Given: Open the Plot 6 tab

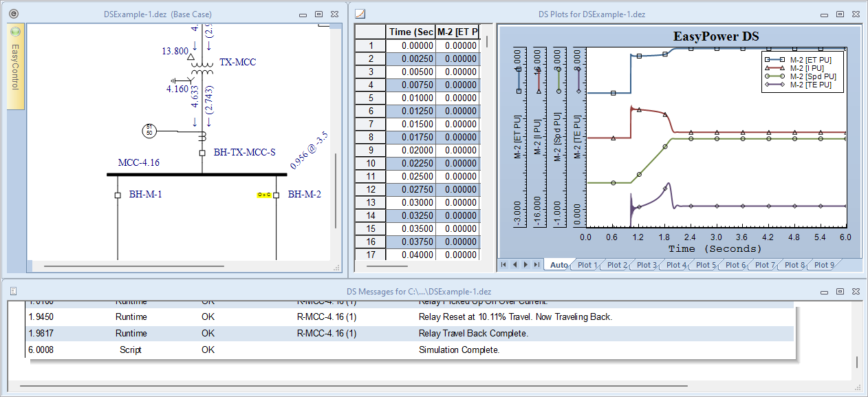Looking at the screenshot, I should (x=735, y=265).
